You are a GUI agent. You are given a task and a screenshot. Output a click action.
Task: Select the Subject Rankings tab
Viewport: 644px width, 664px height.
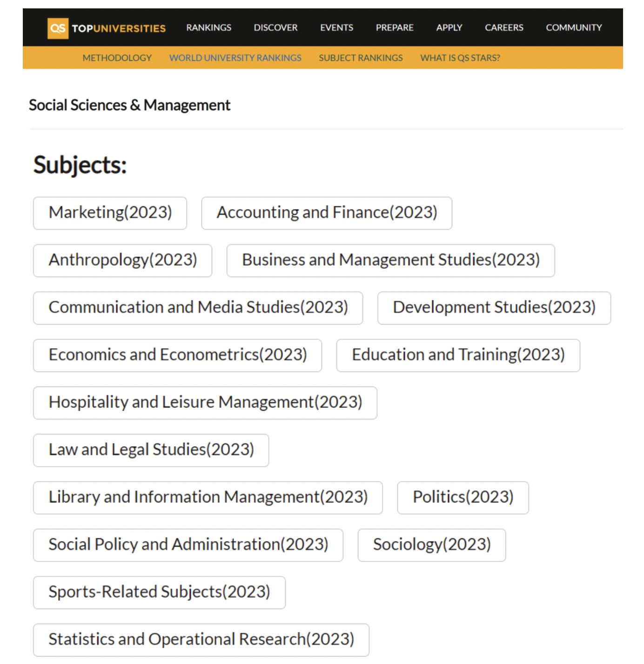(x=361, y=58)
